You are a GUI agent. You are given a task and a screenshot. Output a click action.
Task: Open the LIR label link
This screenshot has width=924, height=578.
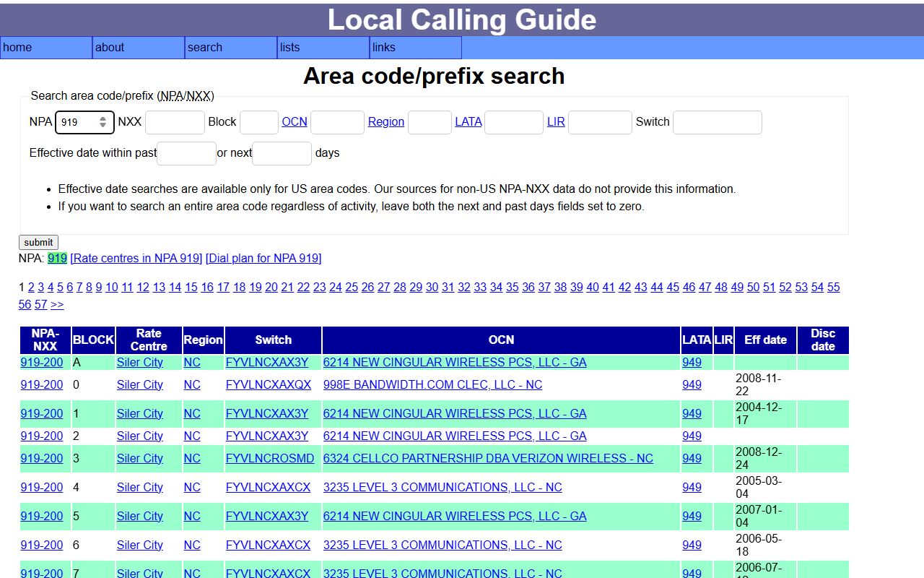[x=556, y=122]
